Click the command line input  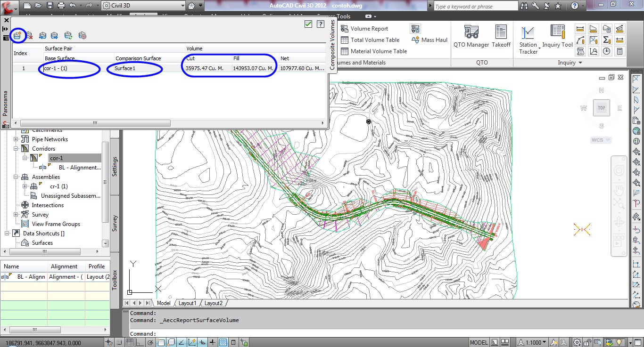point(377,333)
